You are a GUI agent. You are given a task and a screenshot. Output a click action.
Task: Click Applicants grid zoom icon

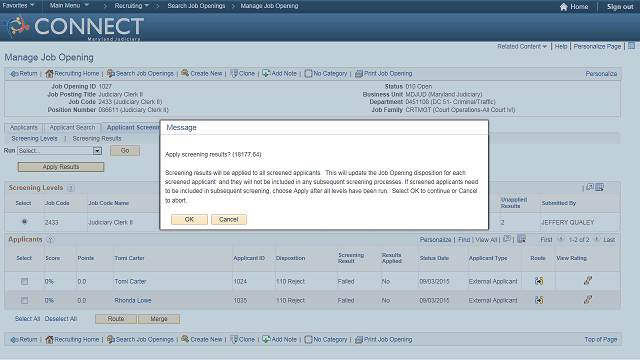pos(507,239)
